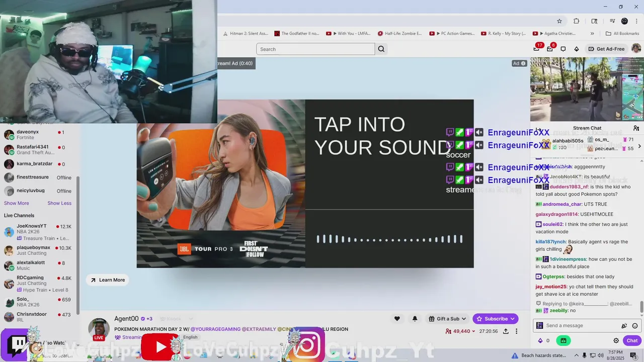Open the R. Kelly - My Story bookmark
This screenshot has height=362, width=644.
pyautogui.click(x=504, y=34)
